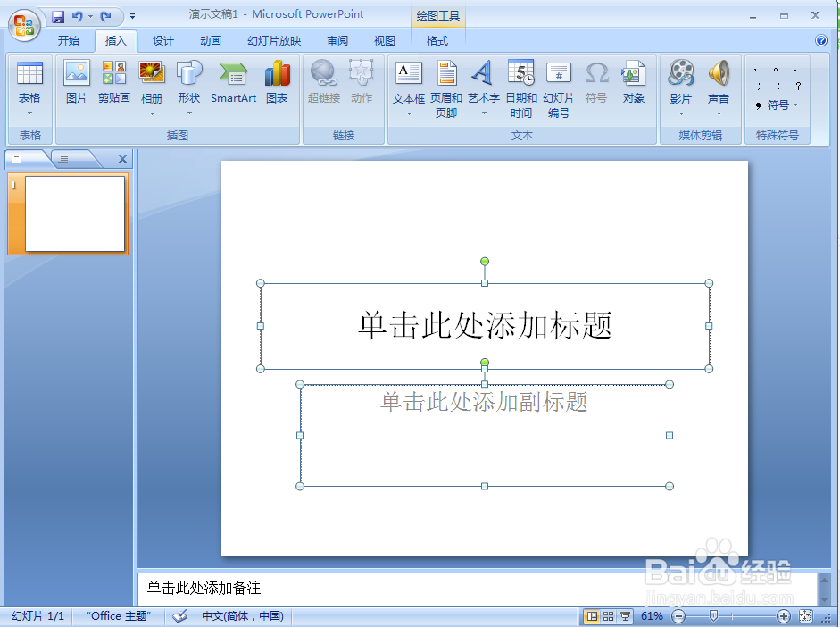Expand the movie (影片) dropdown arrow
Screen dimensions: 840x627
[681, 113]
